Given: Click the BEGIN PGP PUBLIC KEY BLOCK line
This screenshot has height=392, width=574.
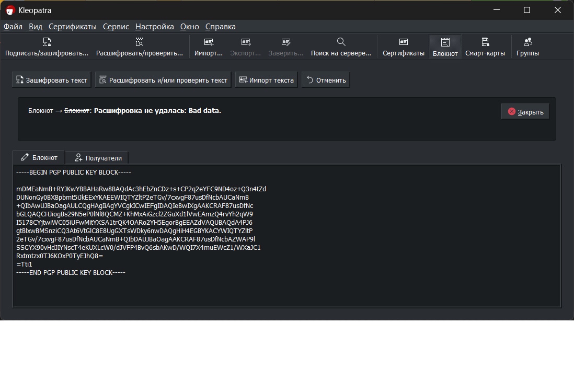Looking at the screenshot, I should (74, 172).
